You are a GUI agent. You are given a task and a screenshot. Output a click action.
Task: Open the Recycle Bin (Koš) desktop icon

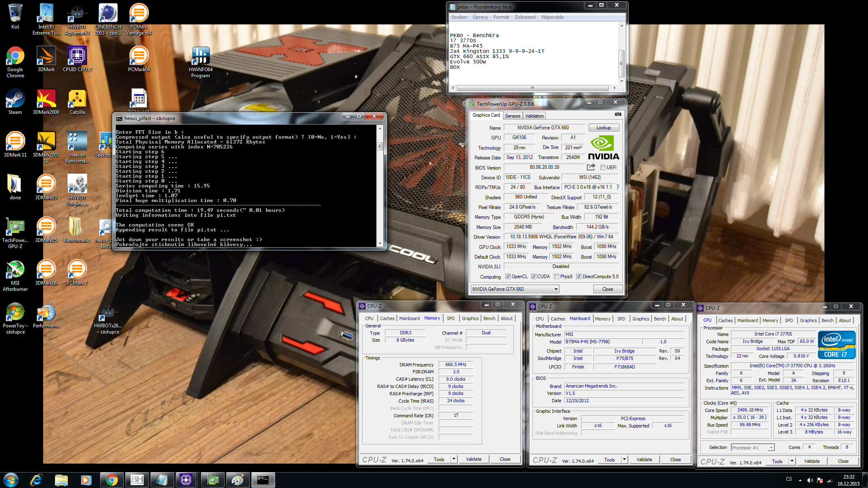(15, 16)
